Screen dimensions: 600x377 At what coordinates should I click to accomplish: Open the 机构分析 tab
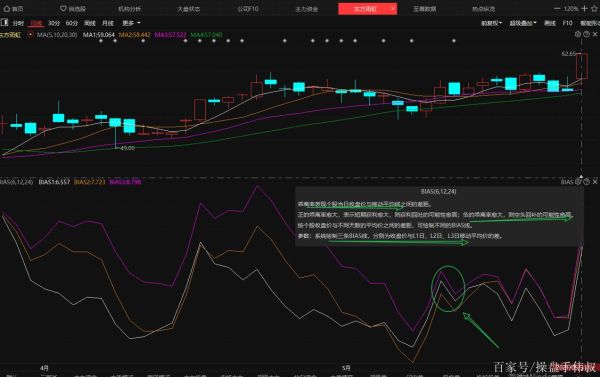click(x=129, y=8)
